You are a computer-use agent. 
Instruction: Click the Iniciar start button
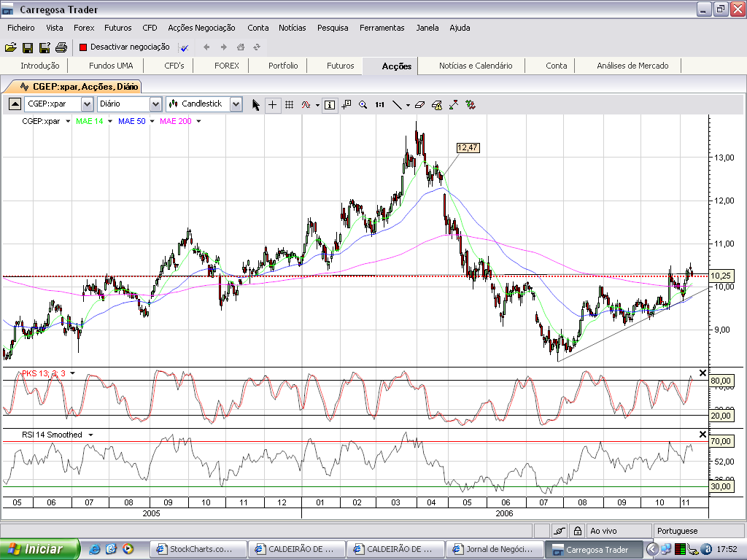click(x=35, y=549)
